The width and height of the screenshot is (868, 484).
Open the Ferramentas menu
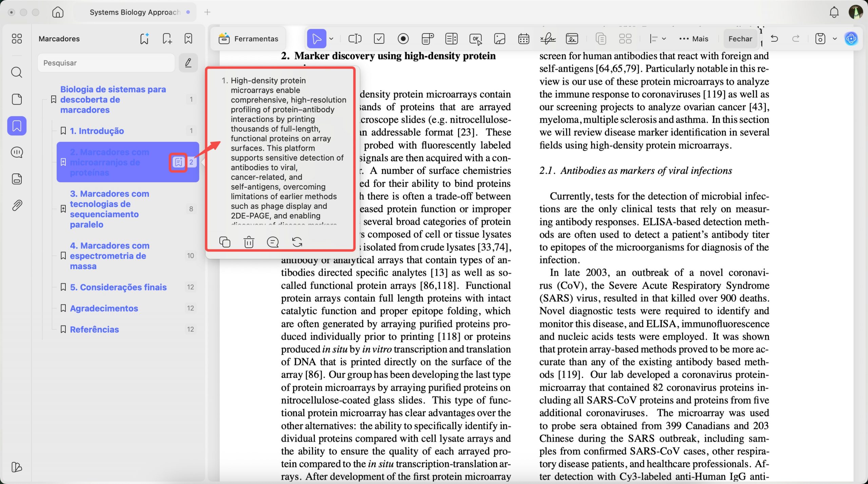click(x=249, y=38)
